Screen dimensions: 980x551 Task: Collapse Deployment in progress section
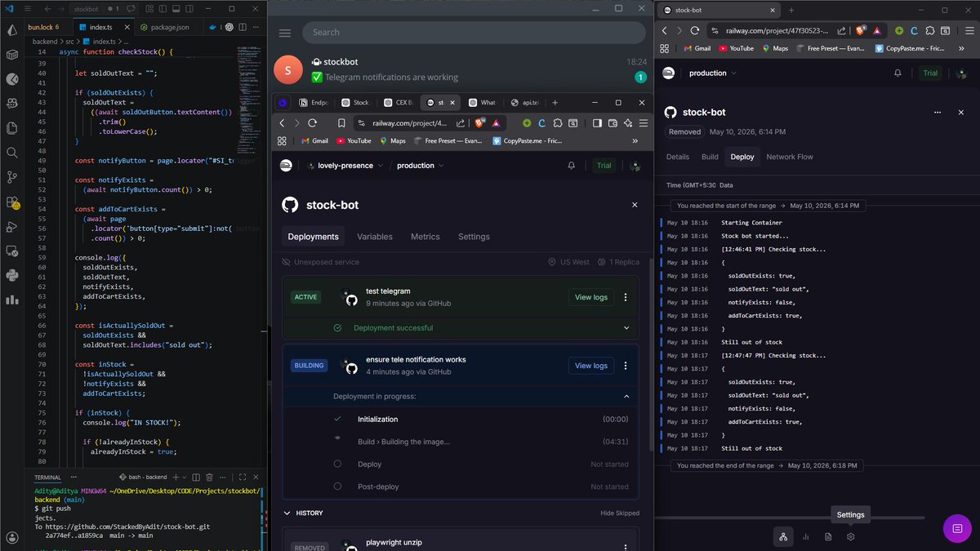point(626,397)
